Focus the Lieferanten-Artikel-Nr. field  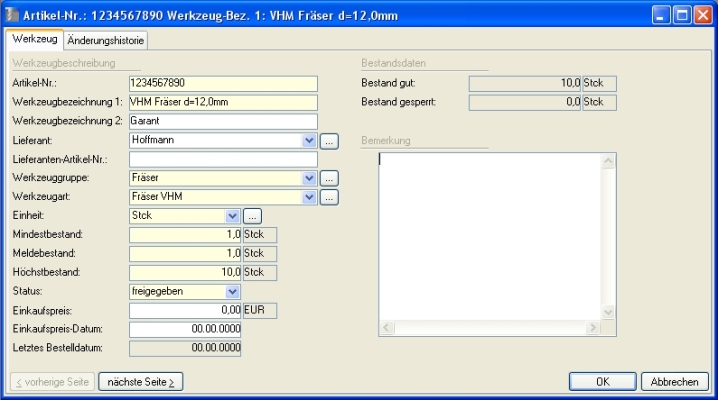coord(222,159)
